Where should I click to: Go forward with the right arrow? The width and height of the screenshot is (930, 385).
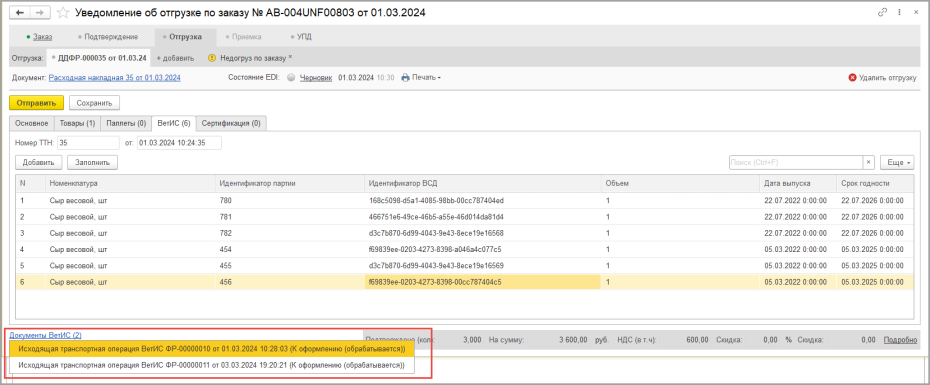(40, 12)
